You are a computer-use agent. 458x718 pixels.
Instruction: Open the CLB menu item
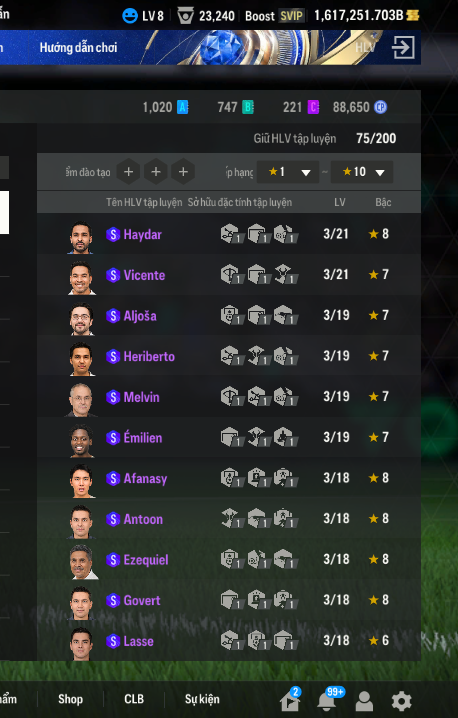point(134,699)
